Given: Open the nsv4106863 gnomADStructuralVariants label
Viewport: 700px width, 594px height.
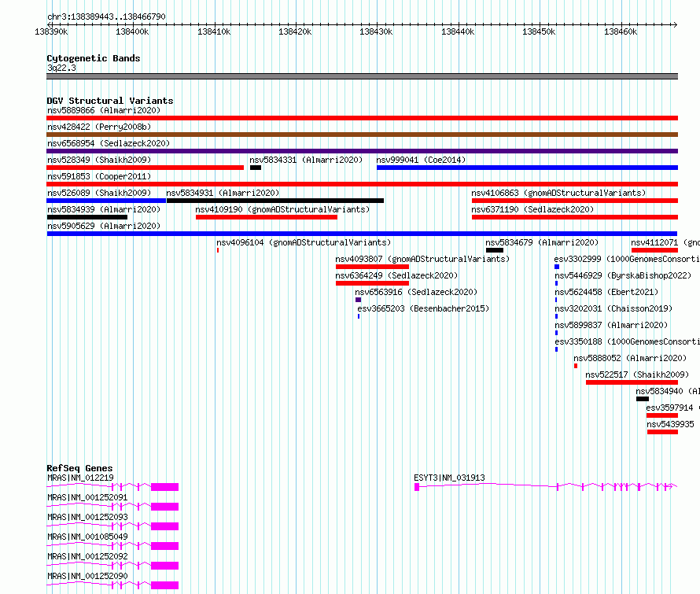Looking at the screenshot, I should pyautogui.click(x=558, y=193).
